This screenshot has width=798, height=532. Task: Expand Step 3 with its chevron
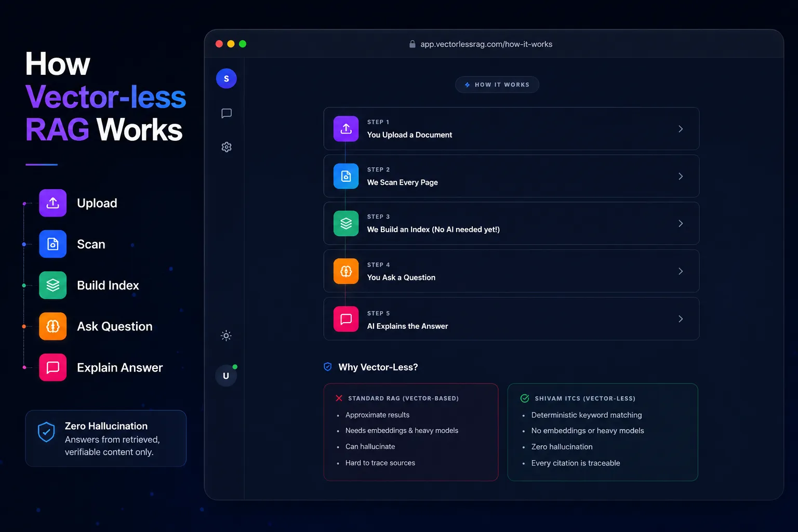click(681, 223)
